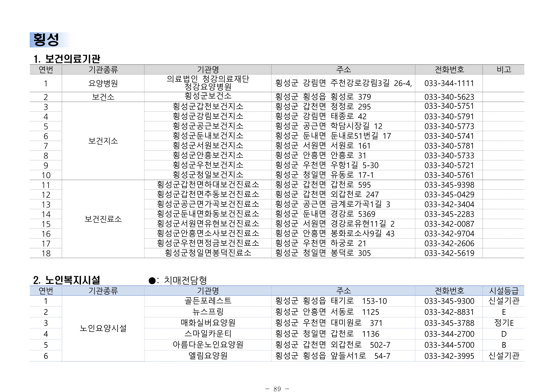This screenshot has width=554, height=392.
Task: Select the legend text 치매전담형
Action: point(185,280)
